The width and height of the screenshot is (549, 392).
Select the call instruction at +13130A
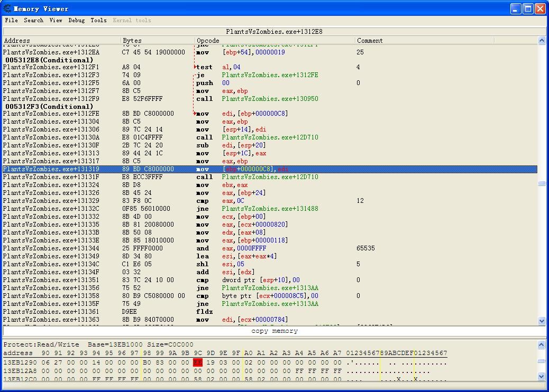(270, 137)
